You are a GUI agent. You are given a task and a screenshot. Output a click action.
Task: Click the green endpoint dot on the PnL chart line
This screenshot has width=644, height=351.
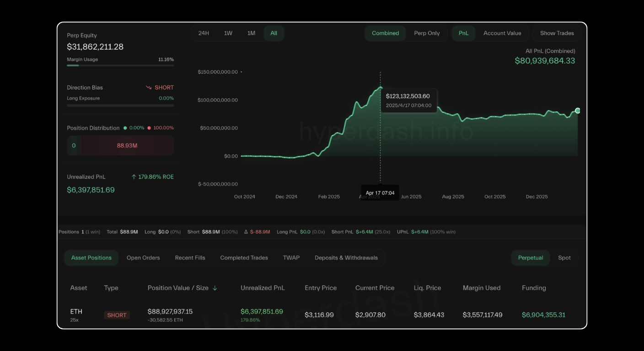[578, 111]
